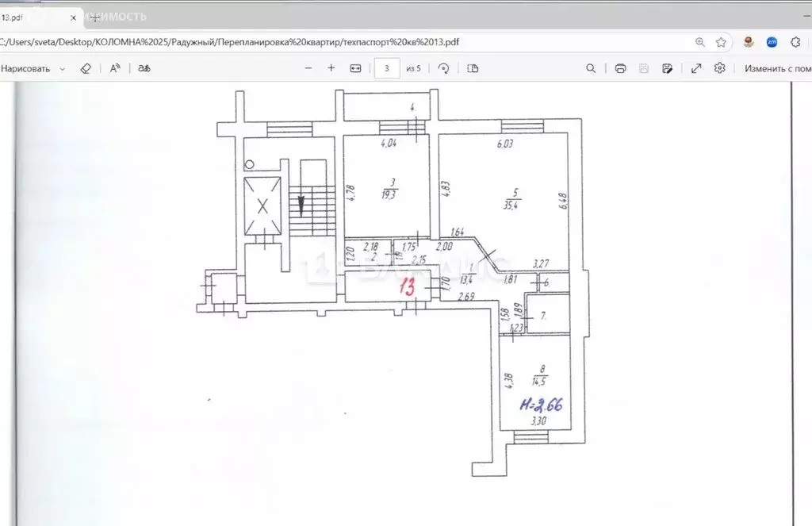Click the Read aloud icon
This screenshot has height=526, width=812.
115,68
